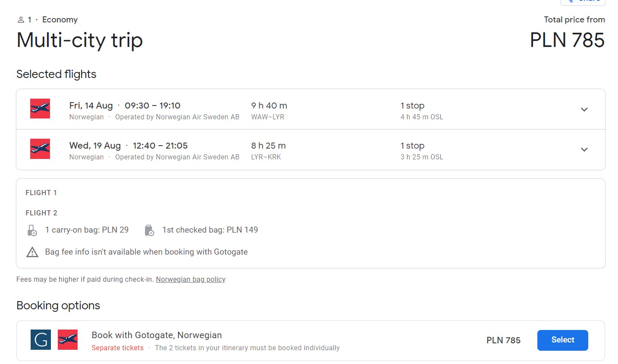The image size is (618, 364).
Task: Click the Wed, 19 Aug flight row
Action: tap(311, 150)
